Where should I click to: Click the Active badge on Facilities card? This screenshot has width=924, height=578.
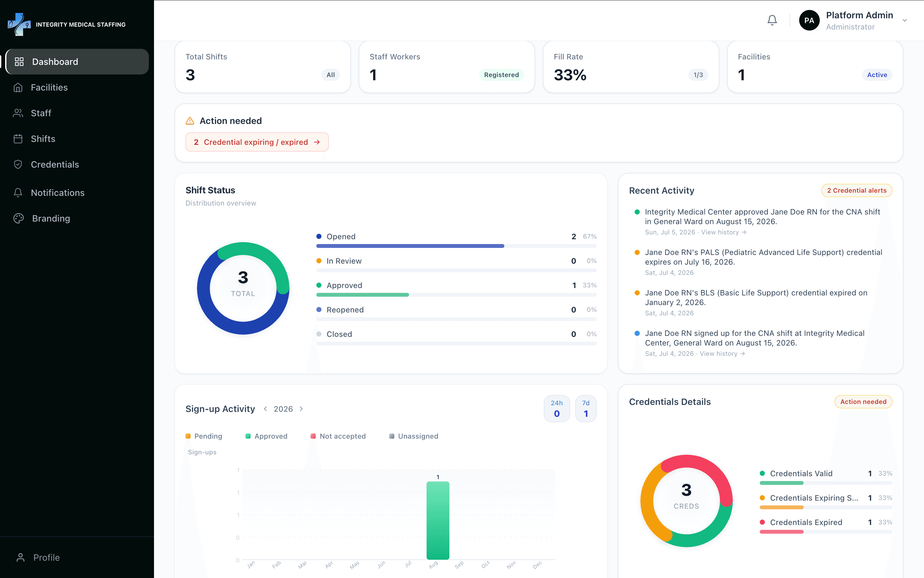click(877, 75)
